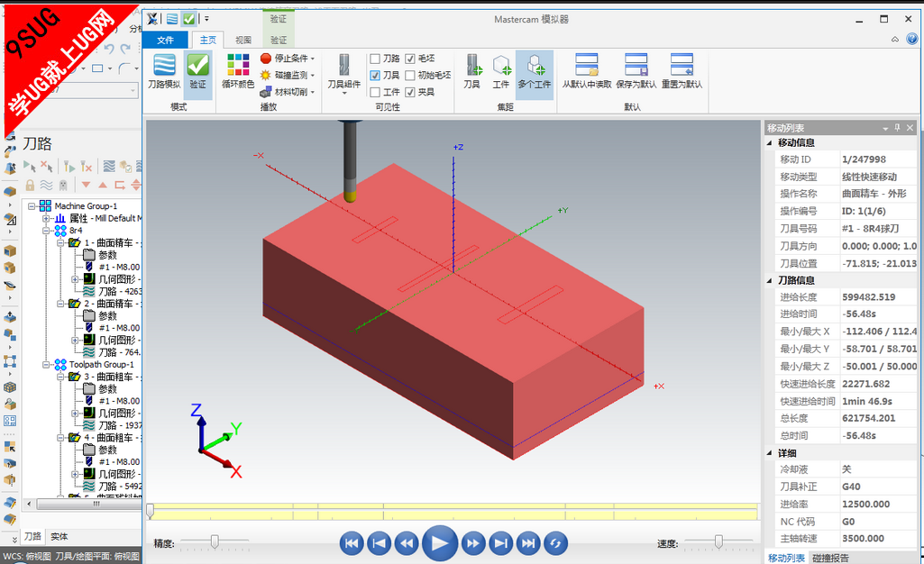
Task: Open the 碰撞监测 dropdown
Action: (288, 75)
